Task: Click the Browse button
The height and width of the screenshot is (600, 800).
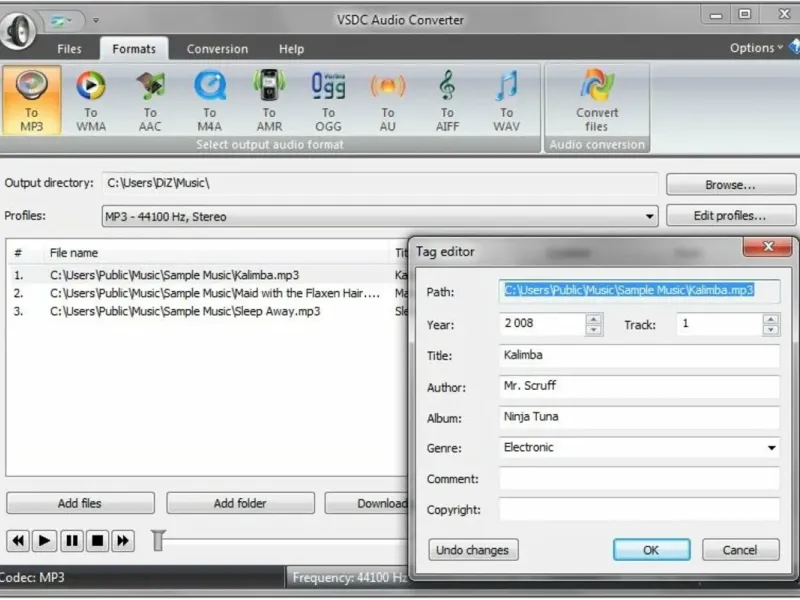Action: coord(731,185)
